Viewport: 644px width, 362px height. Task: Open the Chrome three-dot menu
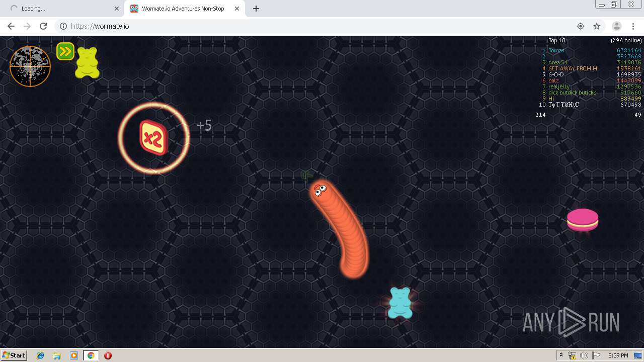point(633,26)
